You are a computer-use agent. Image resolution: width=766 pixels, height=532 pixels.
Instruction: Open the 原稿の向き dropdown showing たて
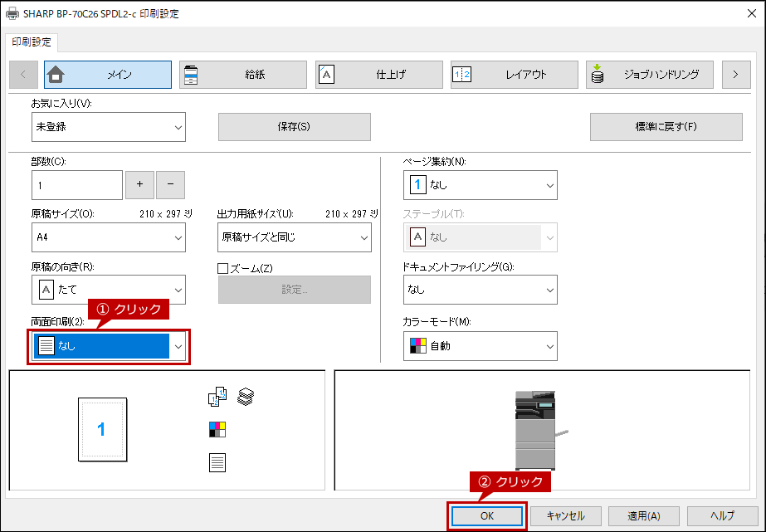109,290
